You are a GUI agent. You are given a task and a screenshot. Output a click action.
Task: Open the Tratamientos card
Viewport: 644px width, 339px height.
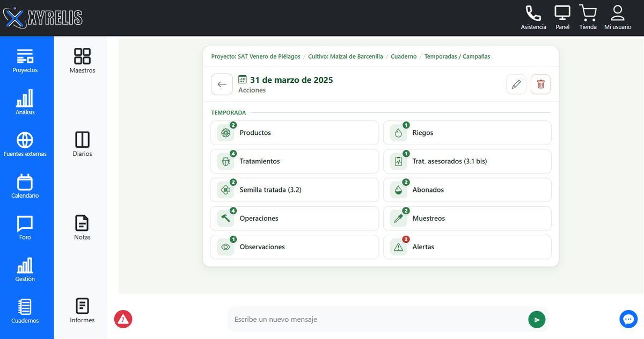coord(295,161)
